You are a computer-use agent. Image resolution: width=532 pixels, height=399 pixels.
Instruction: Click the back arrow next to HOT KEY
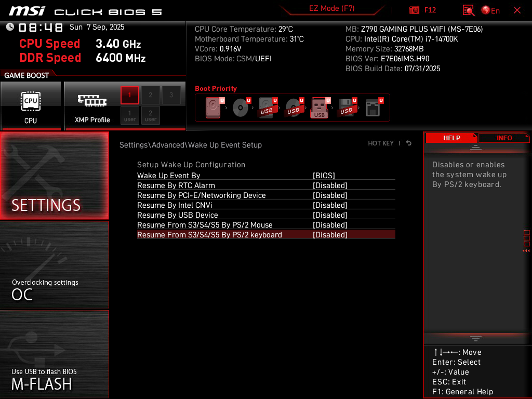(408, 143)
